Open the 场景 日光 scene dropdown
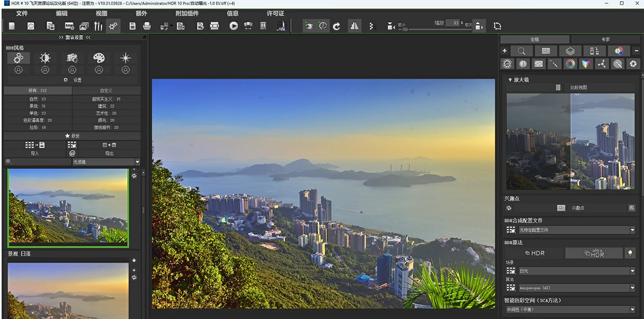Screen dimensions: 644x319 point(576,271)
